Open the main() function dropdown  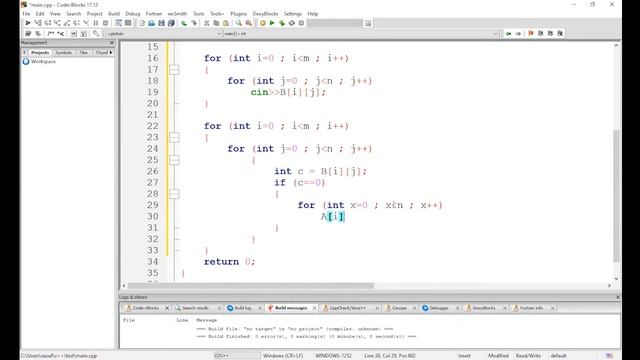[x=361, y=33]
